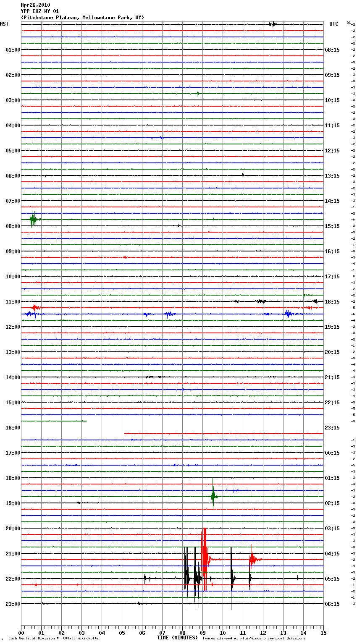This screenshot has width=357, height=644.
Task: Click the 14:15 UTC time label
Action: (x=332, y=201)
